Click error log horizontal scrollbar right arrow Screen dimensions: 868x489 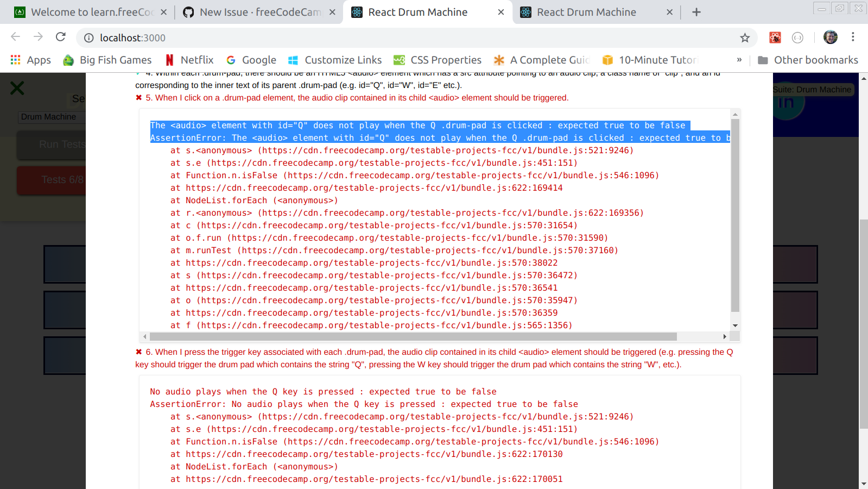[725, 336]
